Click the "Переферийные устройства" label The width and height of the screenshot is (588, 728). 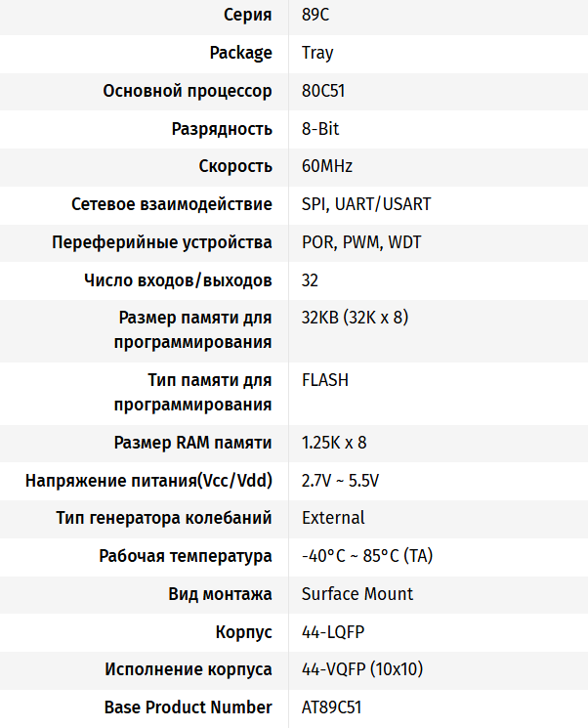click(162, 242)
